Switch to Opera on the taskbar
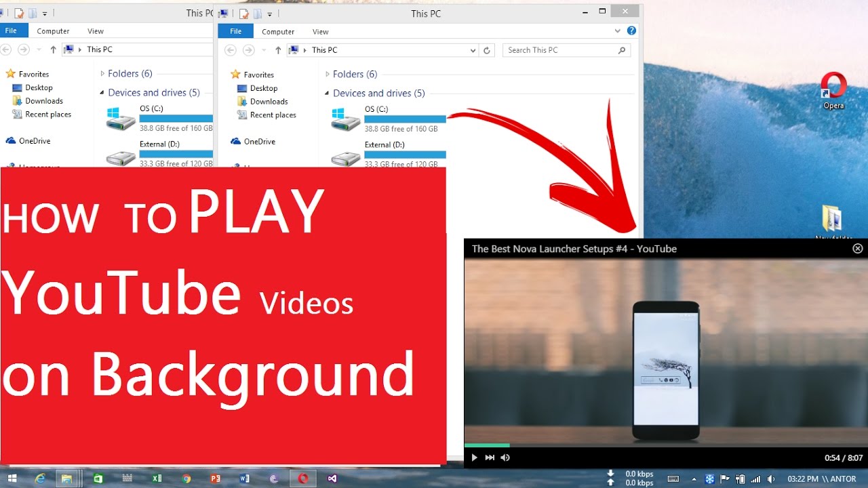The height and width of the screenshot is (488, 868). click(x=303, y=479)
